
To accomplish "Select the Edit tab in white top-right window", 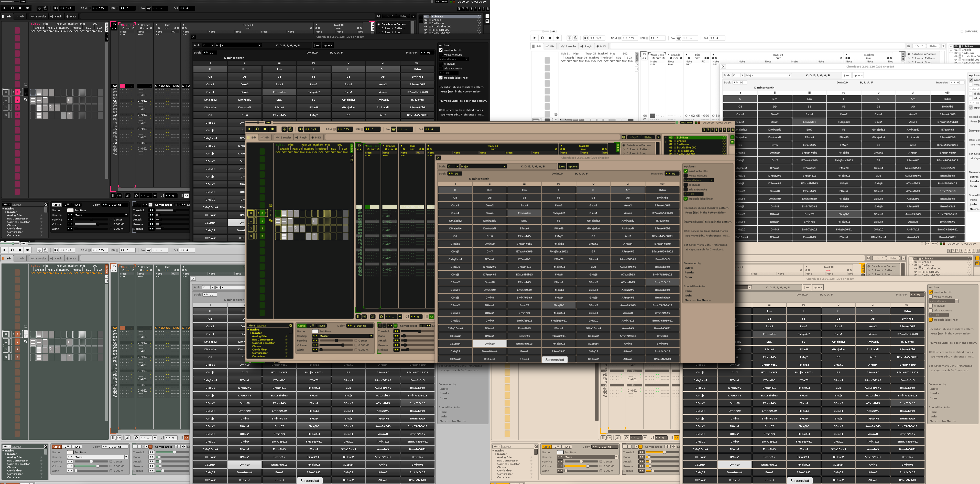I will tap(537, 46).
